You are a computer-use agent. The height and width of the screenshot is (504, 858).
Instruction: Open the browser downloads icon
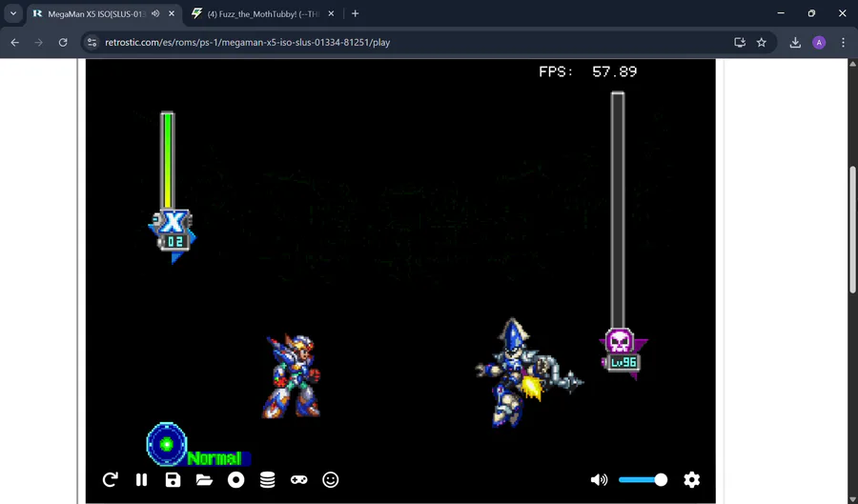[x=795, y=42]
